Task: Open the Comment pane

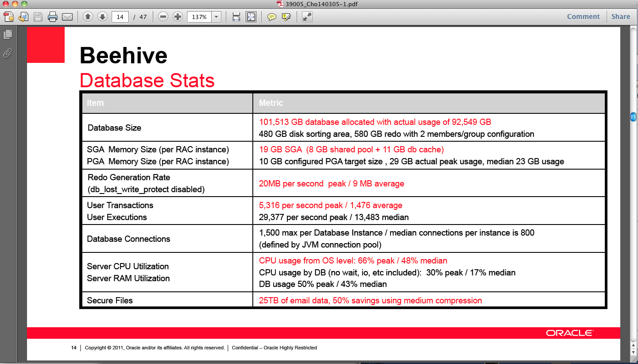Action: pyautogui.click(x=583, y=17)
